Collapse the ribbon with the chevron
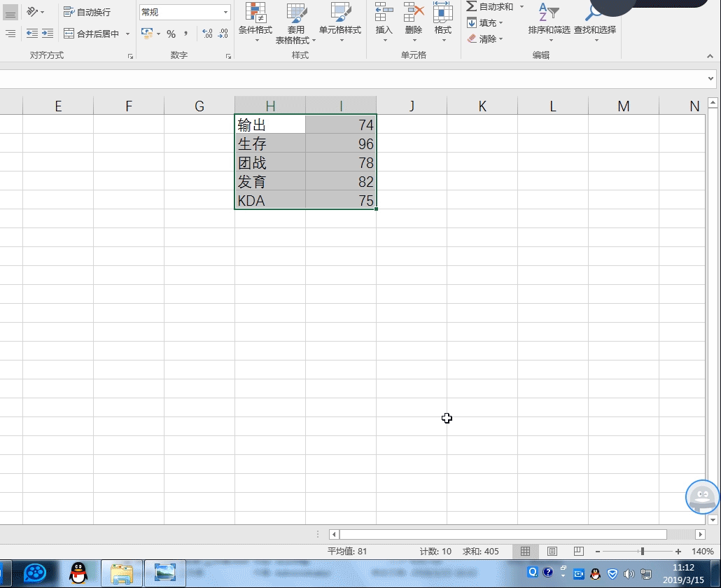This screenshot has height=588, width=721. coord(710,56)
